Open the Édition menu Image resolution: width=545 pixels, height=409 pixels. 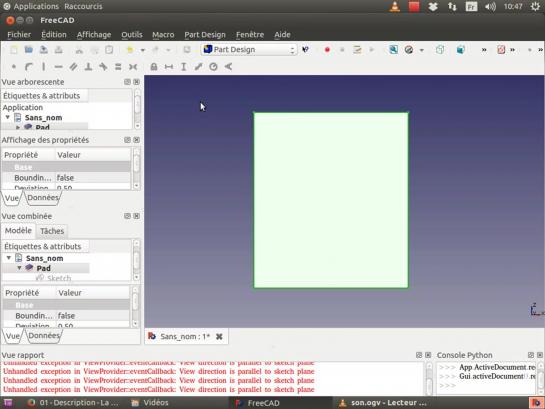pos(54,35)
